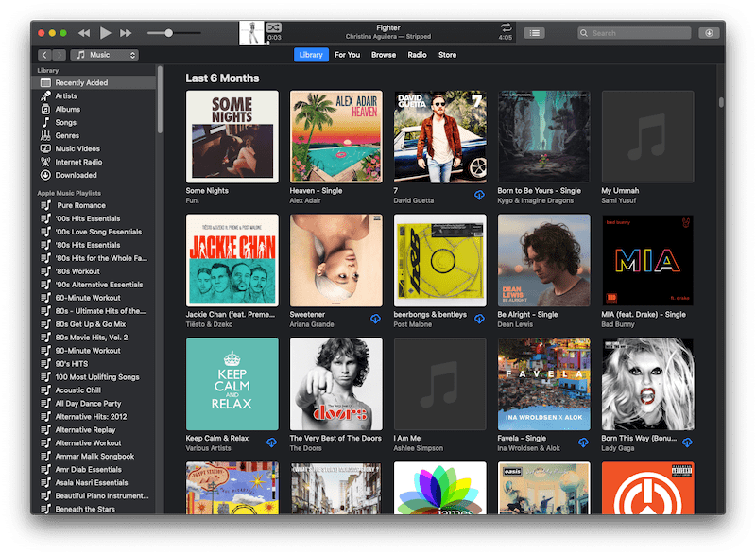Open the '80s Workout playlist
The height and width of the screenshot is (555, 756).
click(x=94, y=271)
